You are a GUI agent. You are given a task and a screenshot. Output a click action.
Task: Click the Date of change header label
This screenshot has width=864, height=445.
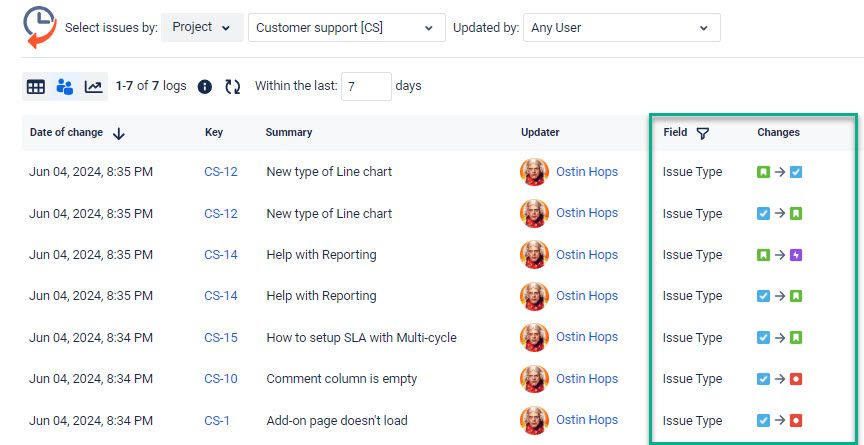pyautogui.click(x=66, y=132)
